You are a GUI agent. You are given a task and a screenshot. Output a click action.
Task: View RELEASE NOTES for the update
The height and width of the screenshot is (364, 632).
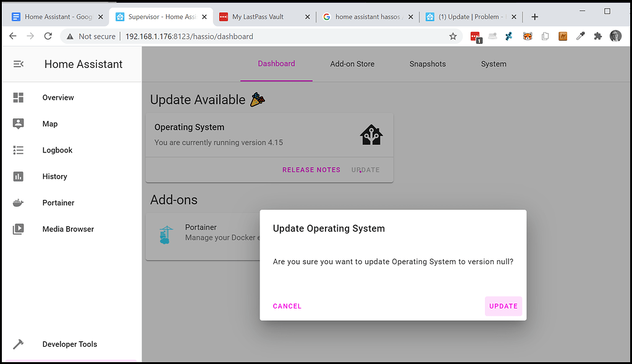click(x=311, y=170)
